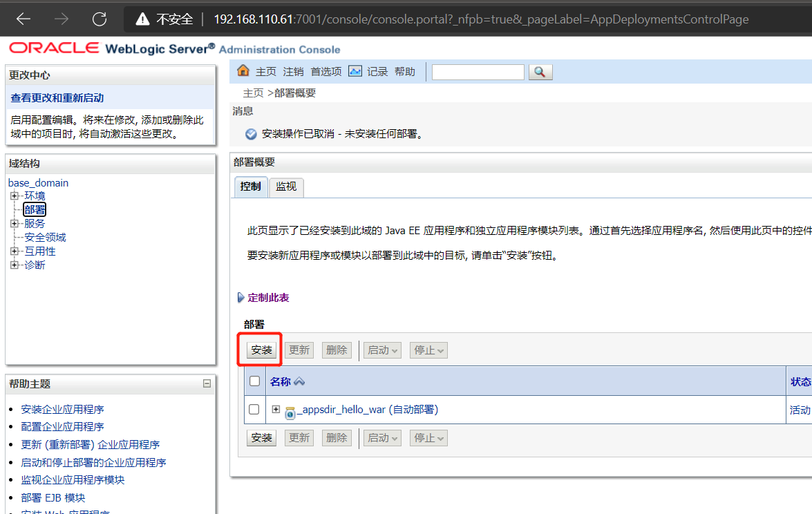Screen dimensions: 812x514
Task: Open the base_domain link
Action: click(38, 182)
